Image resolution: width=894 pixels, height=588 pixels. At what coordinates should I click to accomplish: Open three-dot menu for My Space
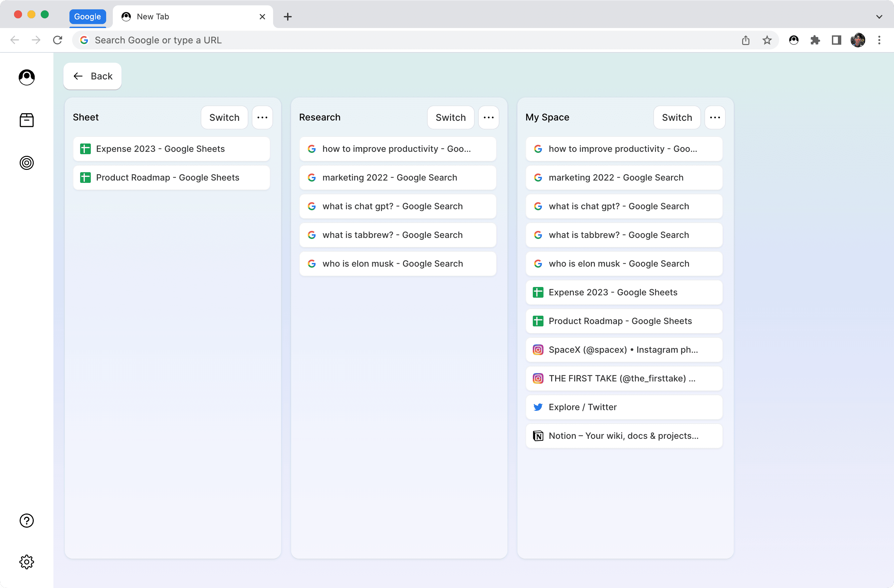[715, 117]
